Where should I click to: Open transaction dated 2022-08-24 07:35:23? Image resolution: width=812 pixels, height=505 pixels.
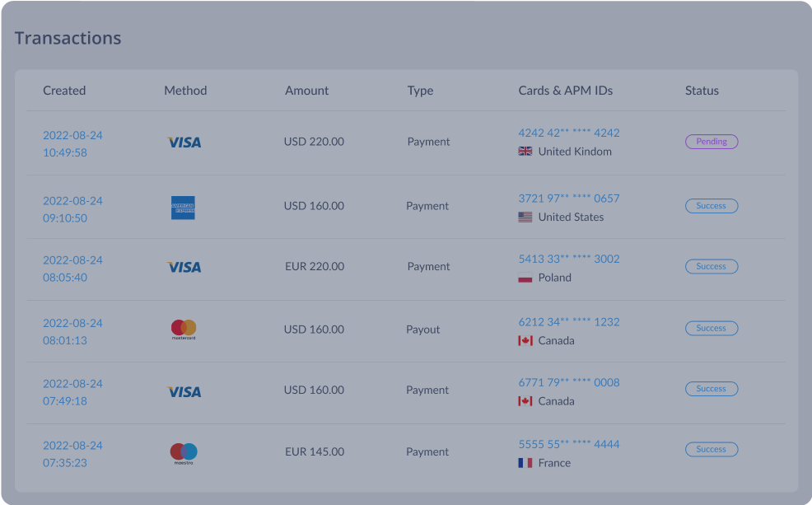tap(72, 451)
